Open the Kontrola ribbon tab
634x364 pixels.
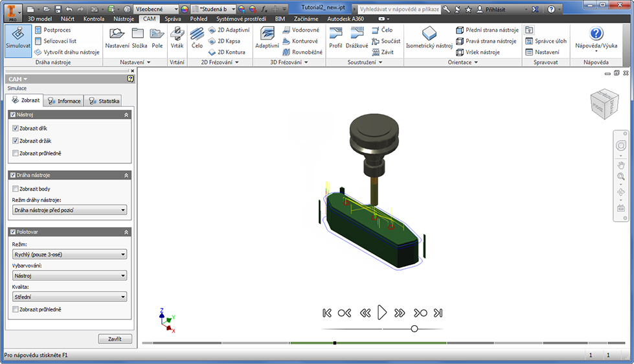point(93,19)
